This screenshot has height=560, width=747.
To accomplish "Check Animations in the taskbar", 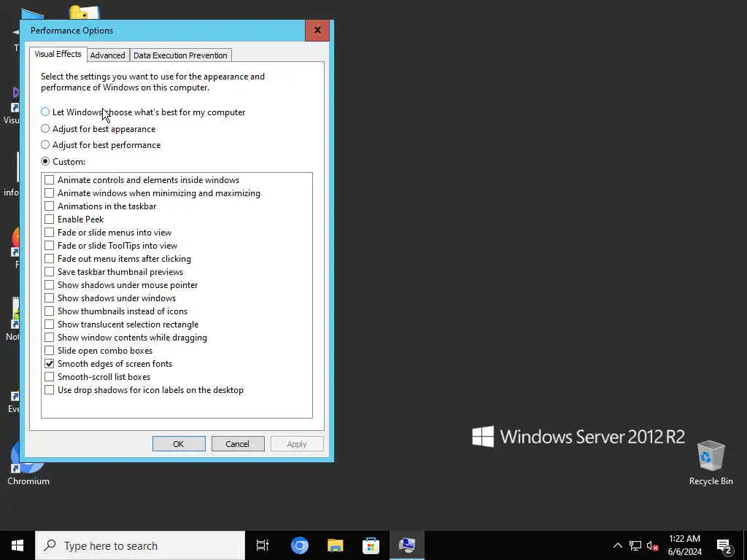I will tap(49, 206).
